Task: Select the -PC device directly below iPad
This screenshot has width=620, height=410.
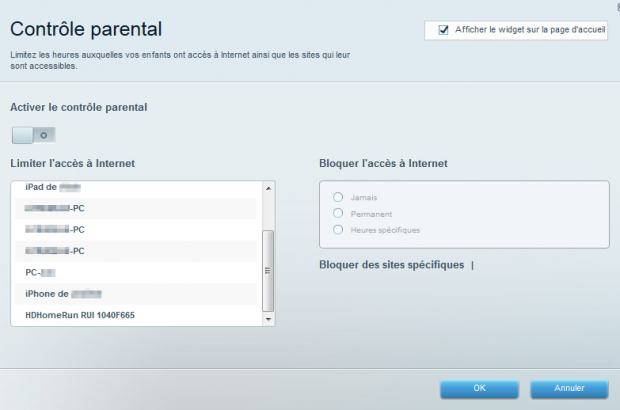Action: coord(69,208)
